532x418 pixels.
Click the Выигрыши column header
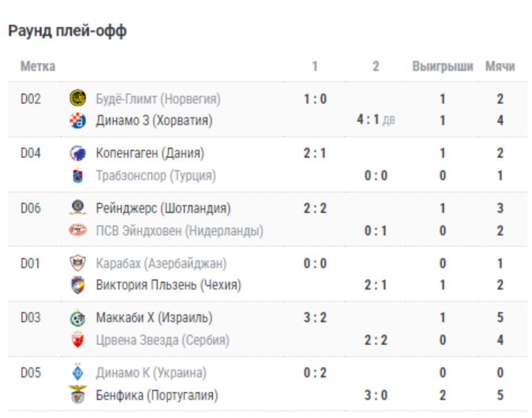tap(442, 66)
